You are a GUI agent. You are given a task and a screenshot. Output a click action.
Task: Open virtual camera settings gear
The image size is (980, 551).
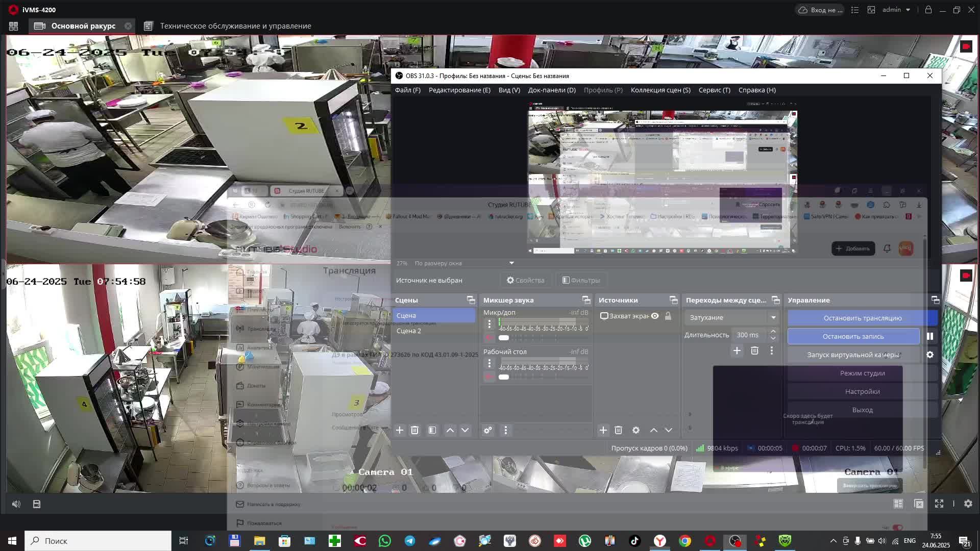pyautogui.click(x=930, y=355)
